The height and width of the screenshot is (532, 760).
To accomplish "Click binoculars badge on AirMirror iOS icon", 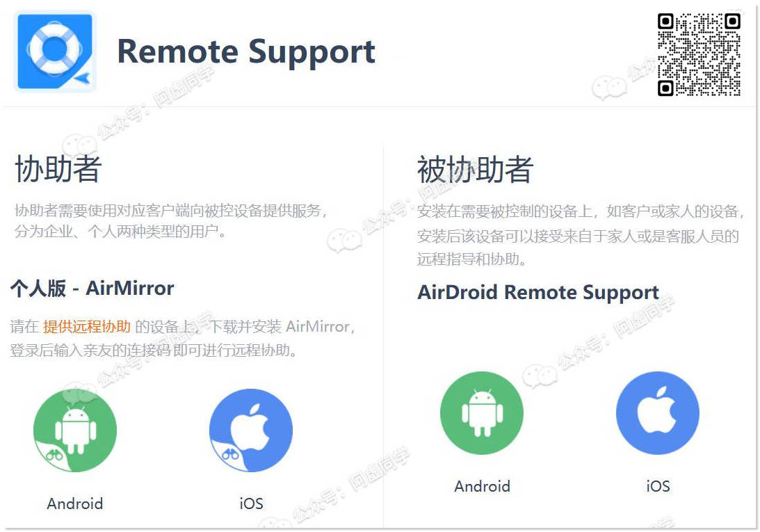I will 229,455.
